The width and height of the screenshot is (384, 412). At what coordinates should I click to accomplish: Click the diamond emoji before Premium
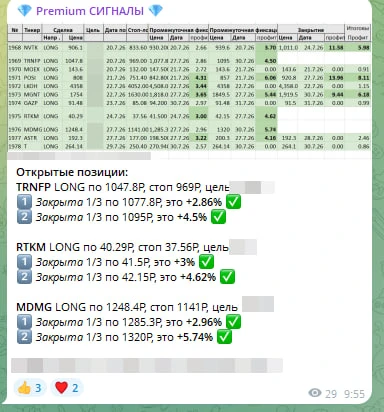tap(24, 11)
